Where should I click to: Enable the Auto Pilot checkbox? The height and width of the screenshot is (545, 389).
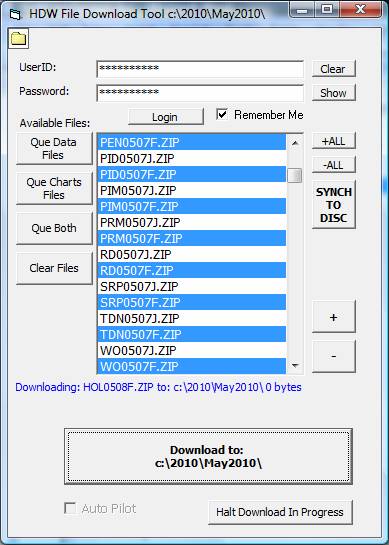pyautogui.click(x=70, y=509)
